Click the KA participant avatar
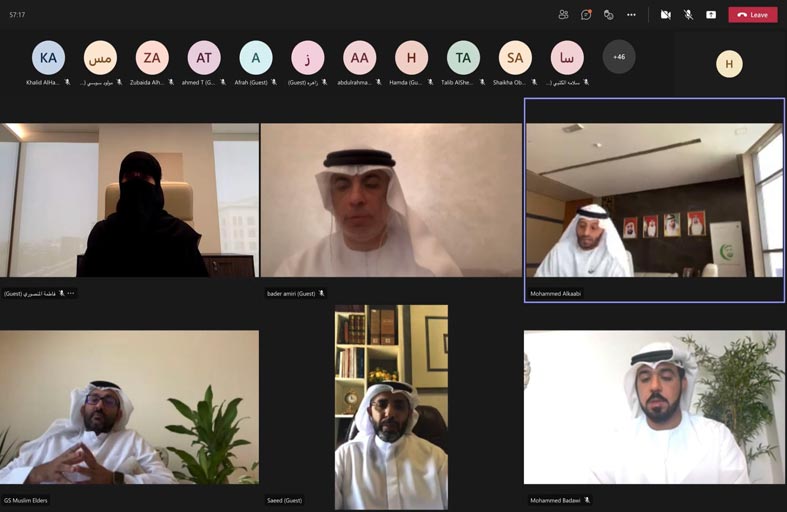This screenshot has height=512, width=787. click(x=48, y=58)
